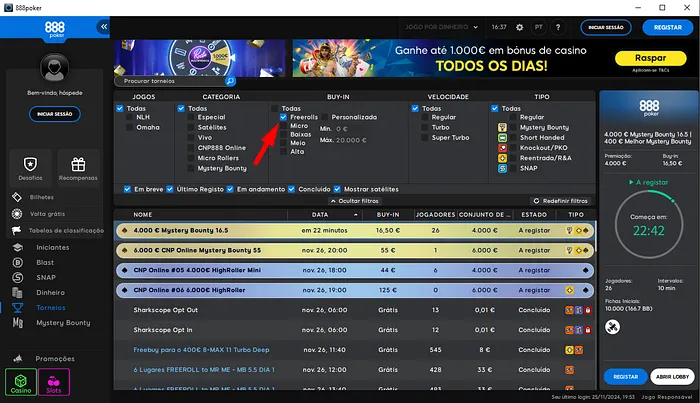The height and width of the screenshot is (403, 700).
Task: Select 4.000 € Mystery Bounty 16.5 row
Action: coord(354,230)
